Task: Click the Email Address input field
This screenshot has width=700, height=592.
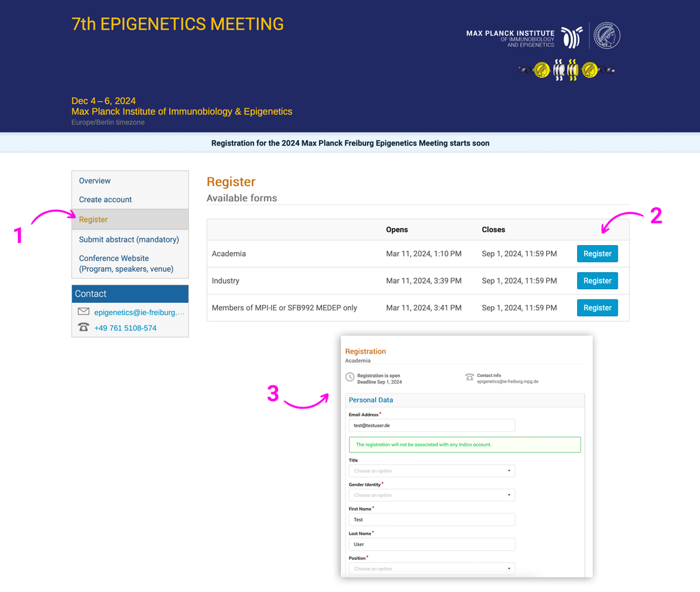Action: click(431, 426)
